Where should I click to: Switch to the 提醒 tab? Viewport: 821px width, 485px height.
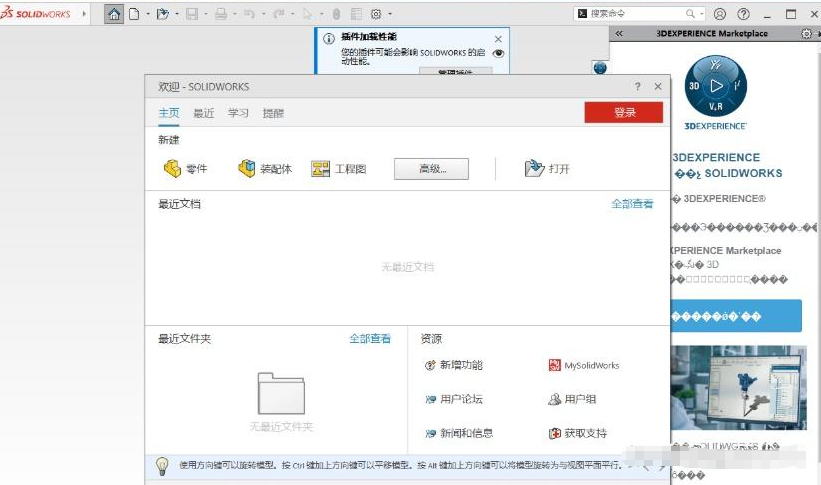pos(273,113)
